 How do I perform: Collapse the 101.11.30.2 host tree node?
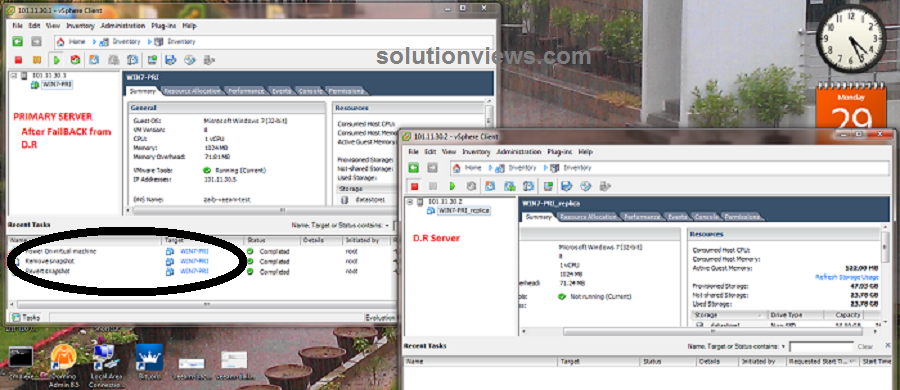click(410, 202)
